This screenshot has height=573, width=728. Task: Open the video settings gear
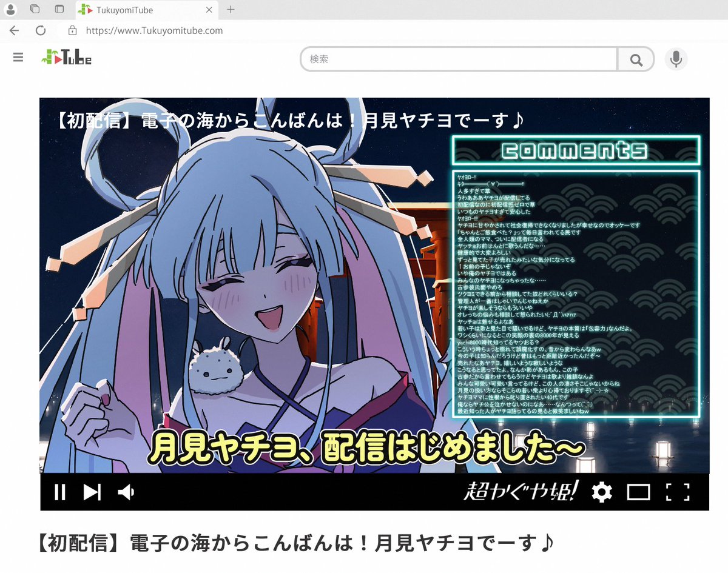[601, 492]
